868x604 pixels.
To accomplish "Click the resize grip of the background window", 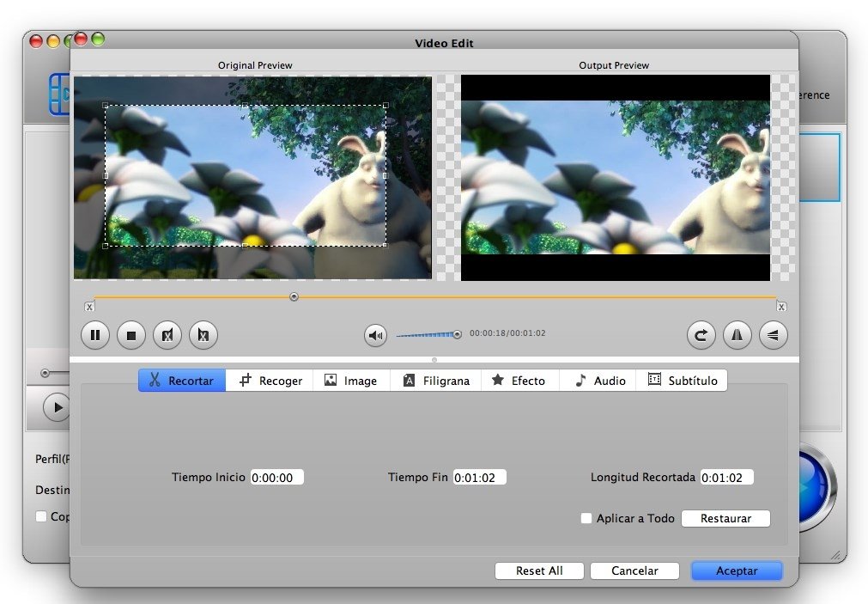I will click(838, 555).
